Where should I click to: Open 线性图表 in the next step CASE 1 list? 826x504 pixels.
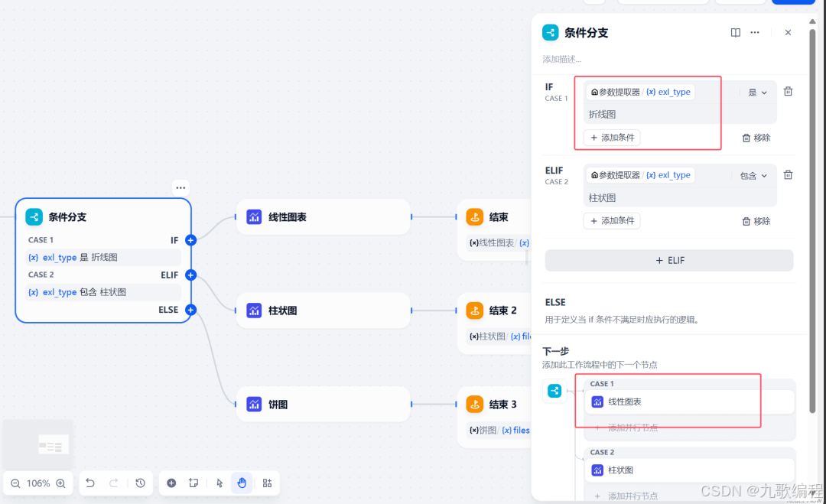pyautogui.click(x=690, y=402)
